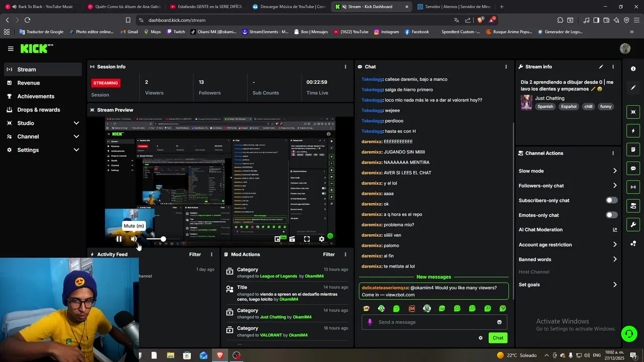
Task: Open the Mod Actions Filter dropdown
Action: (329, 254)
